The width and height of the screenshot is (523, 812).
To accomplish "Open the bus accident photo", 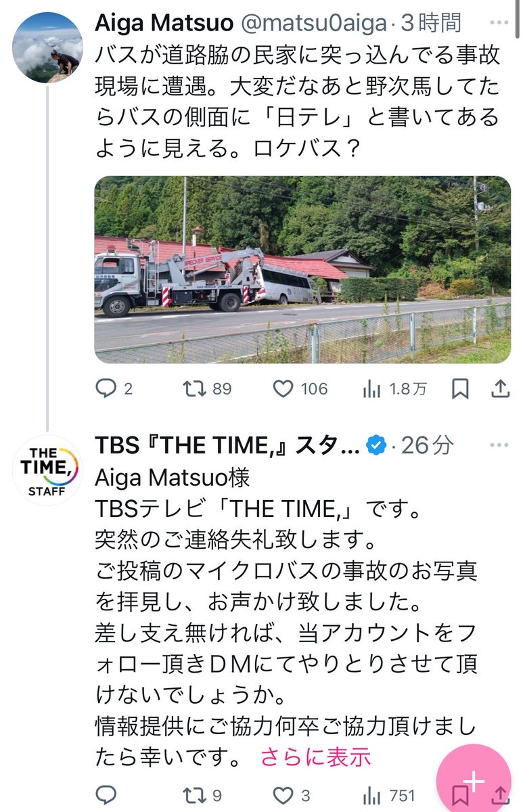I will click(302, 269).
